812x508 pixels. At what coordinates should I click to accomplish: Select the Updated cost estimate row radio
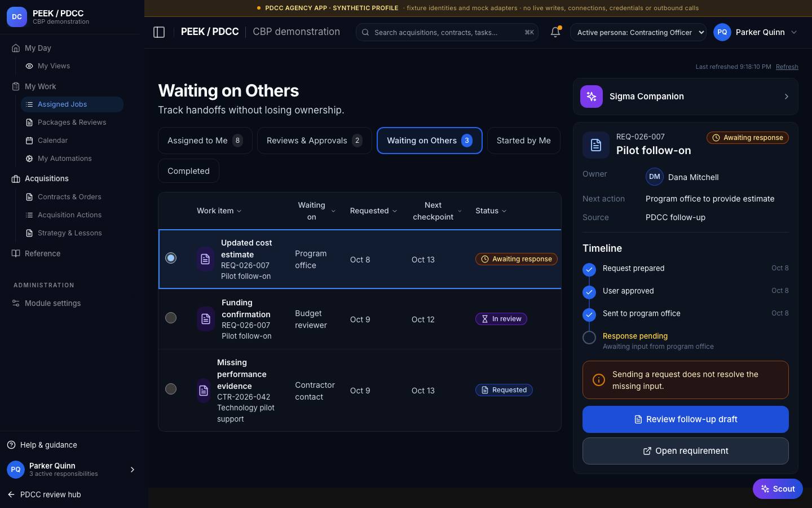pos(171,258)
